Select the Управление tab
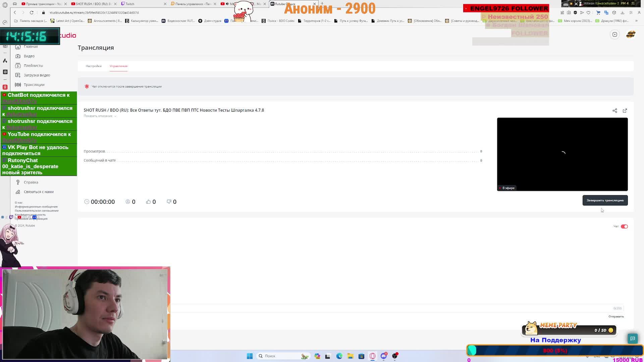The image size is (644, 362). coord(118,66)
